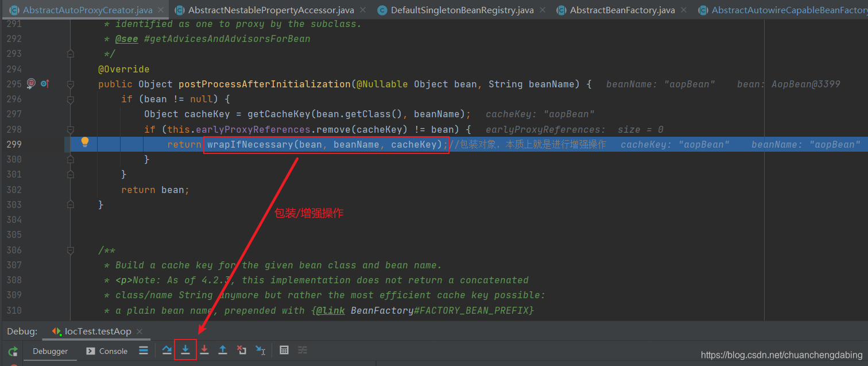This screenshot has width=868, height=366.
Task: Click line number 297 in gutter
Action: (x=13, y=114)
